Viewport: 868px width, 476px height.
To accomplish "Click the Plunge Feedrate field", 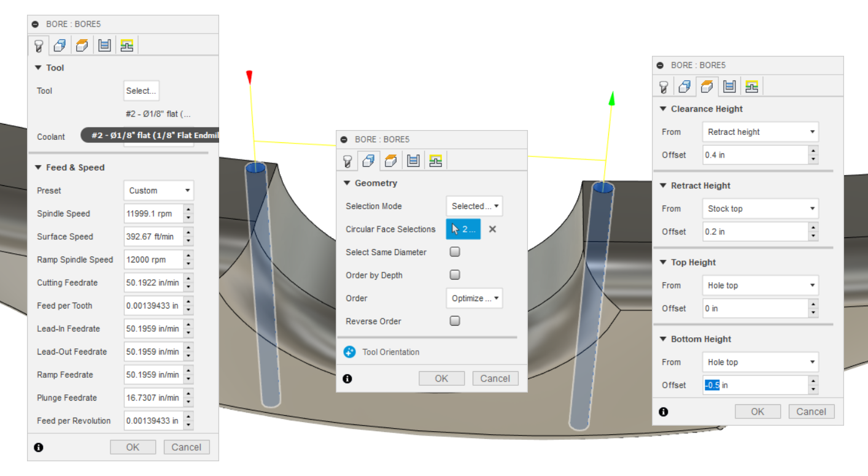I will coord(153,397).
